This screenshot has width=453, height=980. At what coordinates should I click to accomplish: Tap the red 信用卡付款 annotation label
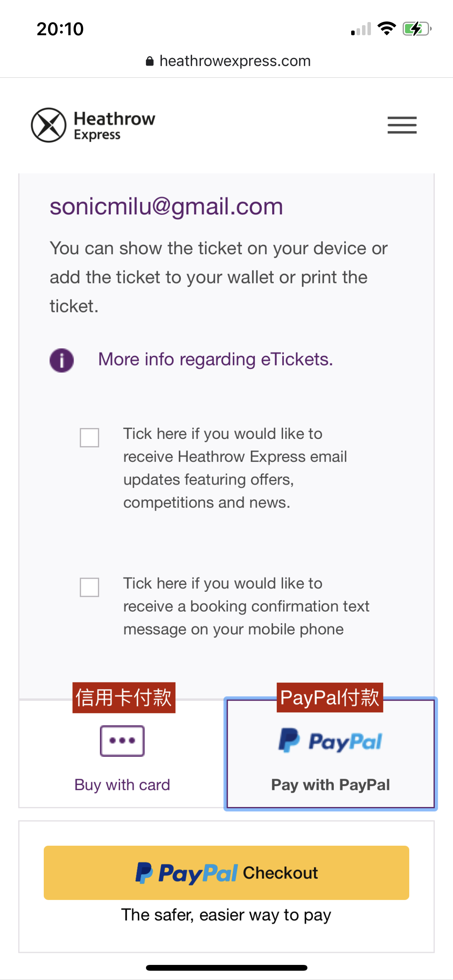[124, 697]
